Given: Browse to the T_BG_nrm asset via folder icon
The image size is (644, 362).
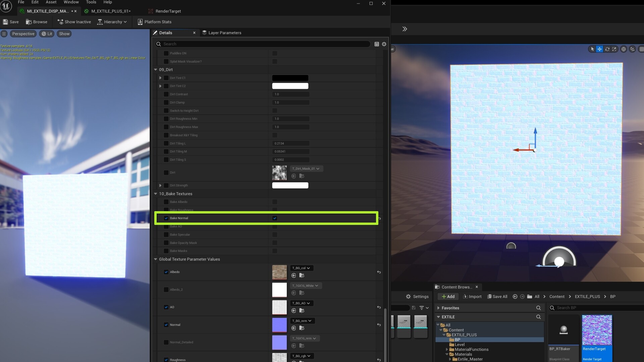Looking at the screenshot, I should point(302,328).
